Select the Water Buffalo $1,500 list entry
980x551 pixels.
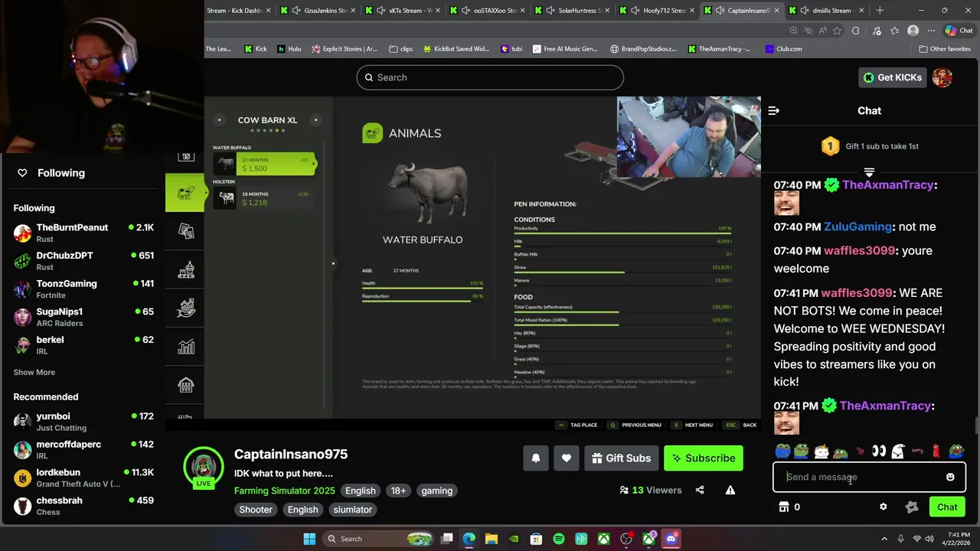(x=264, y=164)
